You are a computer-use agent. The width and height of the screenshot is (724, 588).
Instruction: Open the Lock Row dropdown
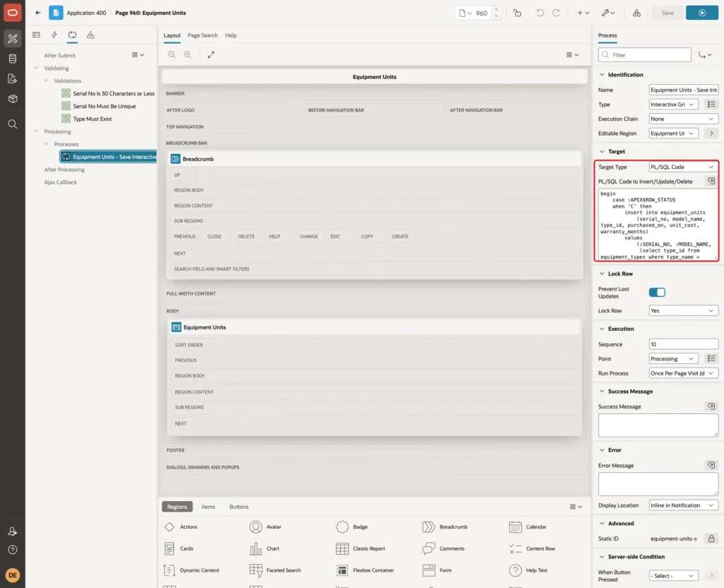[x=683, y=310]
